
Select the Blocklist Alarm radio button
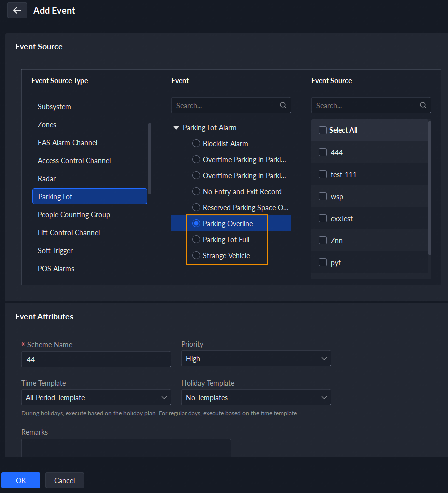pos(196,144)
